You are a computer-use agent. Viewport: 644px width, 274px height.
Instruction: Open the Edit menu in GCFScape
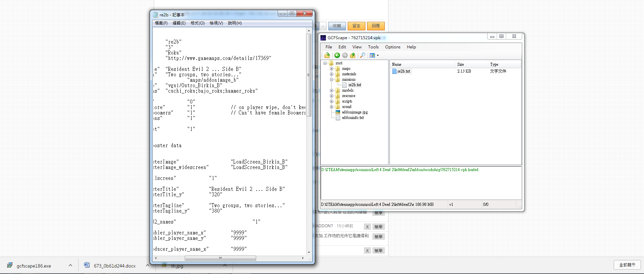(342, 47)
